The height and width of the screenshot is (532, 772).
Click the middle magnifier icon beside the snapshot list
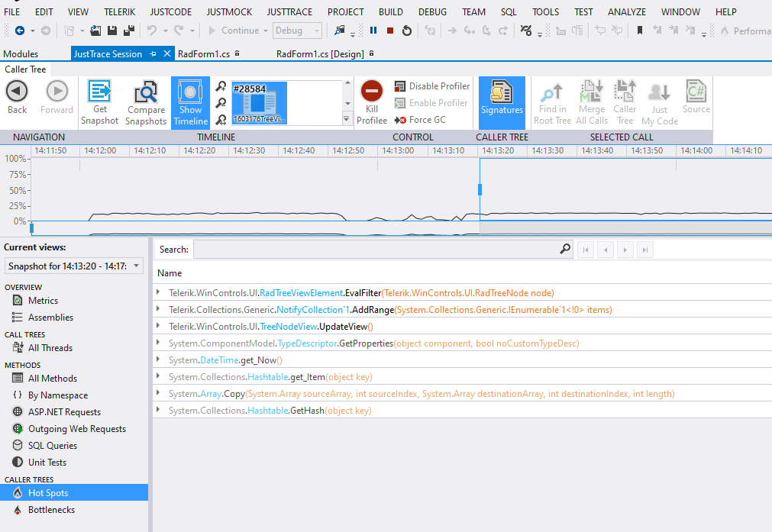coord(221,103)
